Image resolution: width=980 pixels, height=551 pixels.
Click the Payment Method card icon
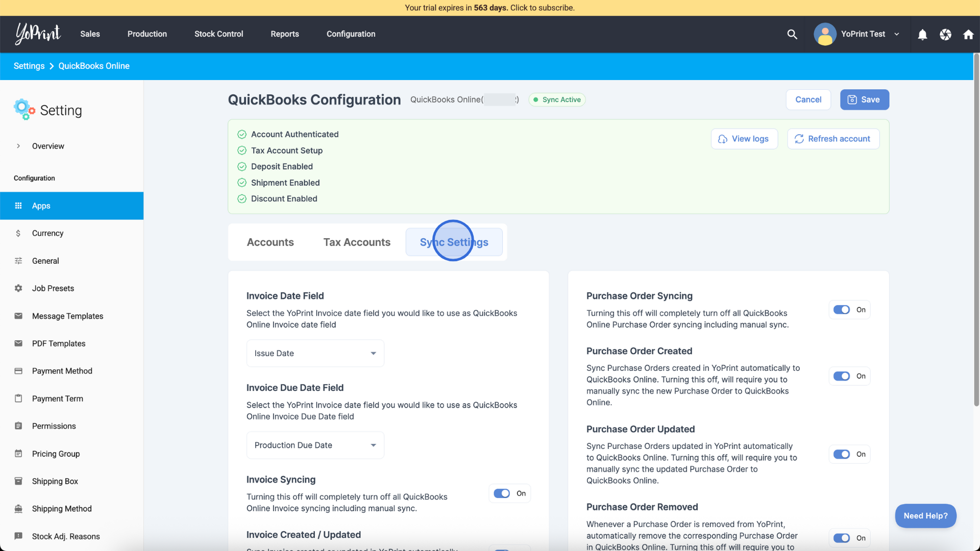[18, 371]
